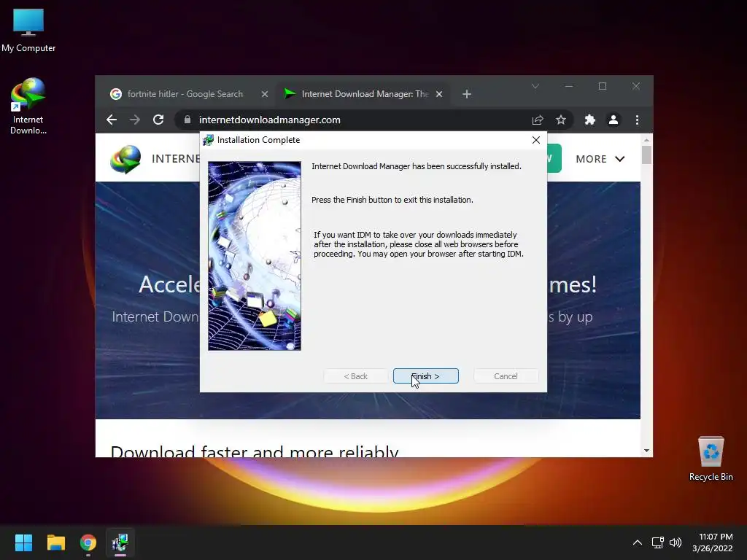Image resolution: width=747 pixels, height=560 pixels.
Task: Open a new Chrome tab
Action: [x=467, y=94]
